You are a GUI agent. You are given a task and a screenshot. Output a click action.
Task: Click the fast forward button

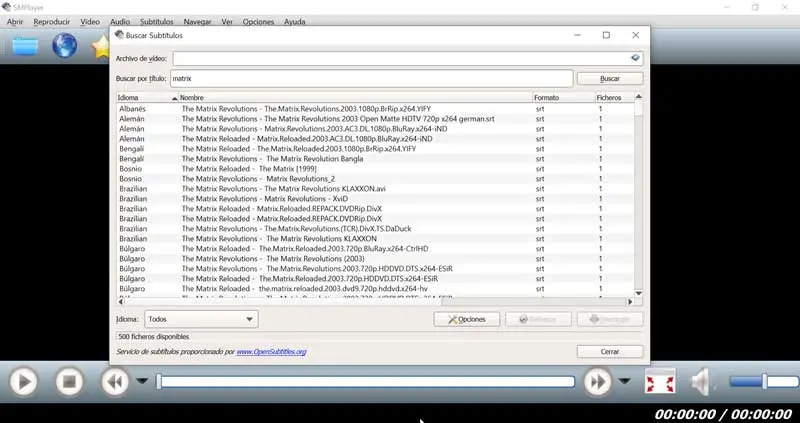[x=598, y=382]
